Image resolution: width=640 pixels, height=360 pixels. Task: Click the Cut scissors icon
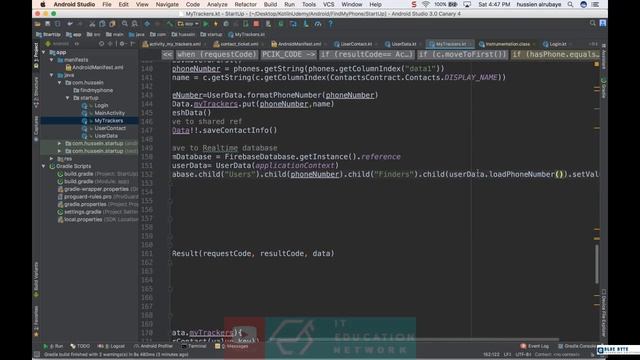point(92,24)
